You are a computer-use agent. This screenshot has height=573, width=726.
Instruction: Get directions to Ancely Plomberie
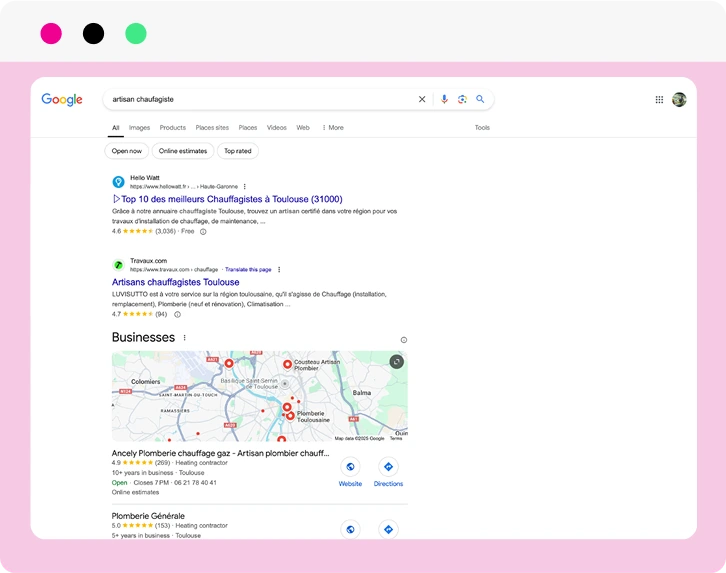(388, 467)
